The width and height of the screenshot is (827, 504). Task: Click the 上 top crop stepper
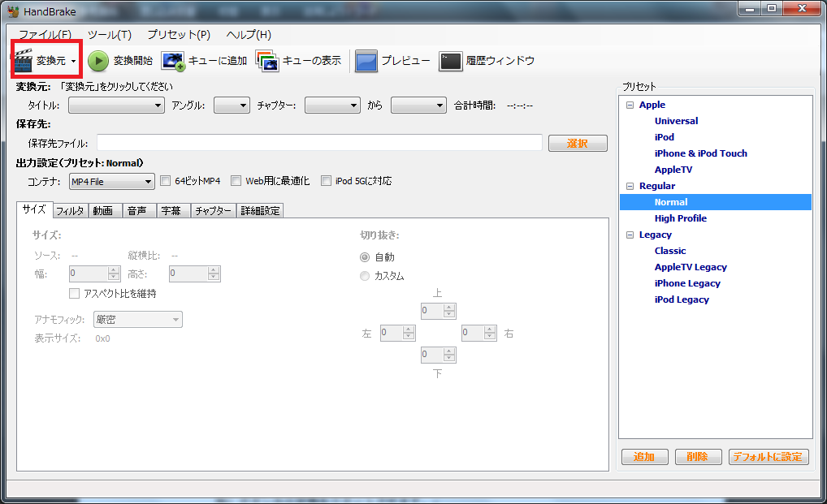click(x=439, y=311)
